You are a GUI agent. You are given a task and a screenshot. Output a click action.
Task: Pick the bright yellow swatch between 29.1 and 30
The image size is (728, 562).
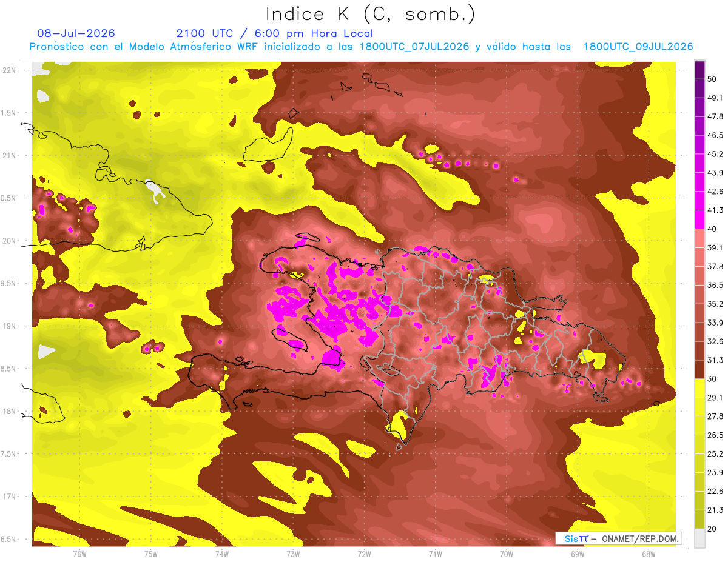pyautogui.click(x=699, y=389)
